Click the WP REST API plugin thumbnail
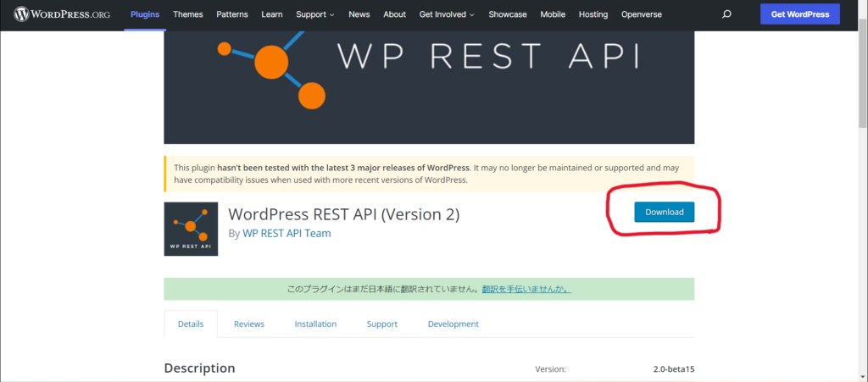The width and height of the screenshot is (868, 382). 191,229
